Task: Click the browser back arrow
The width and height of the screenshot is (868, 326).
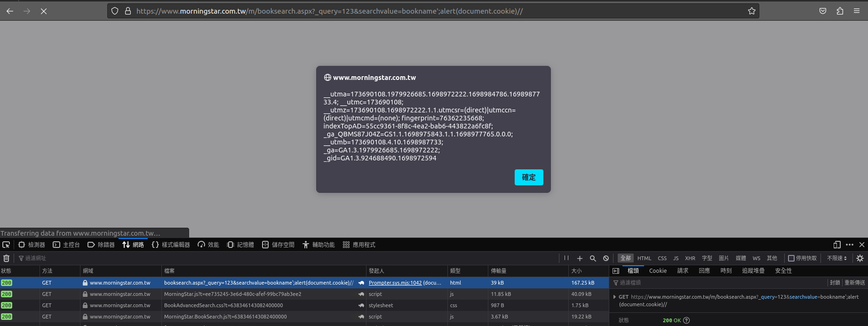Action: point(10,11)
